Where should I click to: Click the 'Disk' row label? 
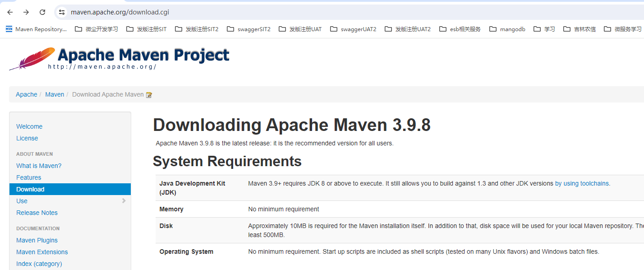[x=166, y=226]
